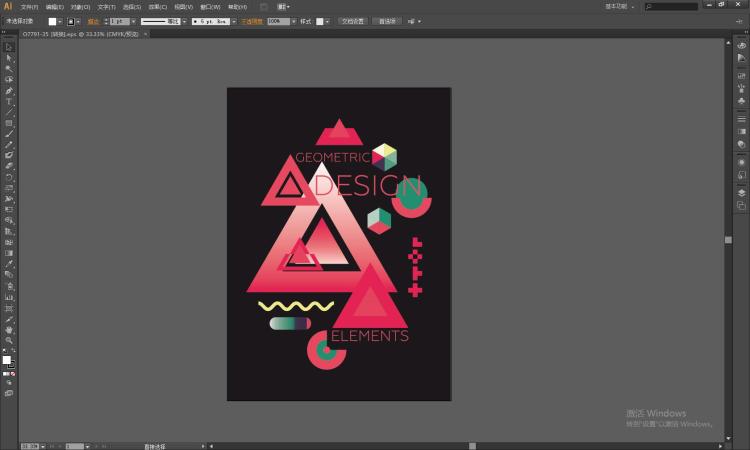The width and height of the screenshot is (750, 450).
Task: Select the Rotate tool
Action: pos(9,177)
